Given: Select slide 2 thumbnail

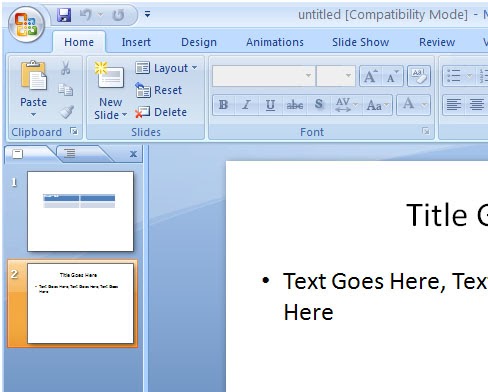Looking at the screenshot, I should [x=80, y=303].
